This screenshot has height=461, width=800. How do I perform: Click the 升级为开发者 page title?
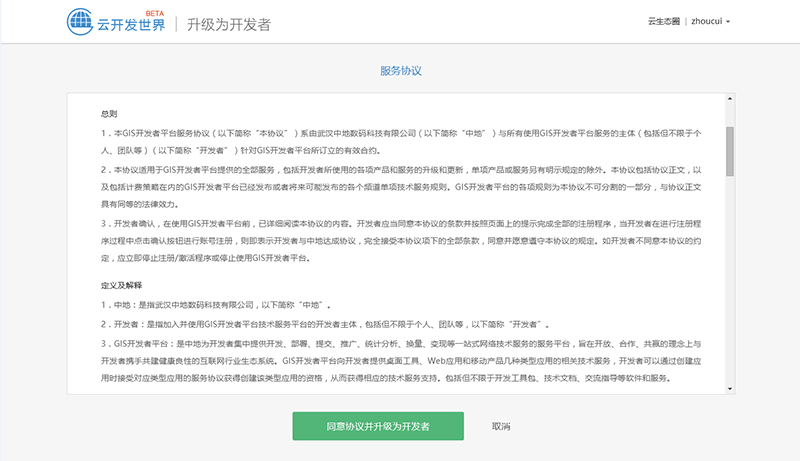pos(228,24)
